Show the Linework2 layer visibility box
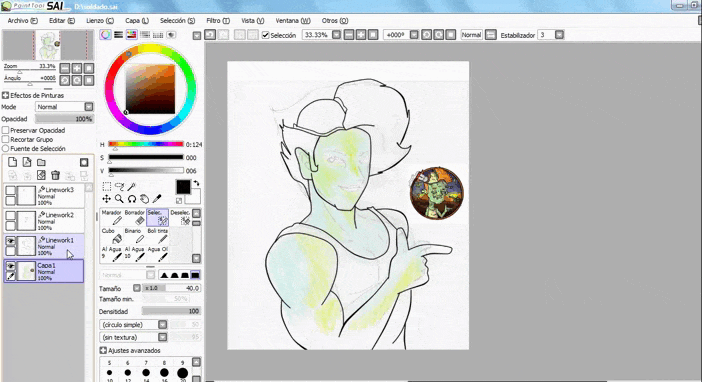Image resolution: width=702 pixels, height=382 pixels. [x=10, y=216]
